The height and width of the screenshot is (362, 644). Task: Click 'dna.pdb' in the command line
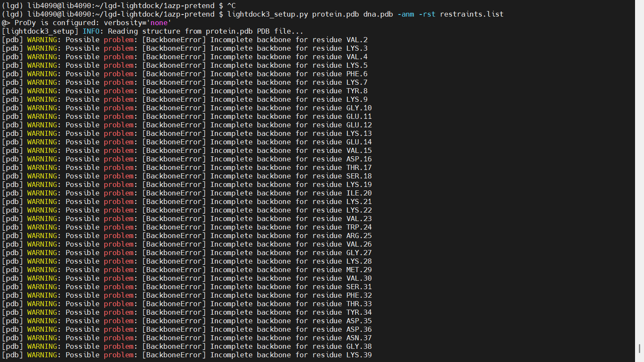click(x=378, y=14)
